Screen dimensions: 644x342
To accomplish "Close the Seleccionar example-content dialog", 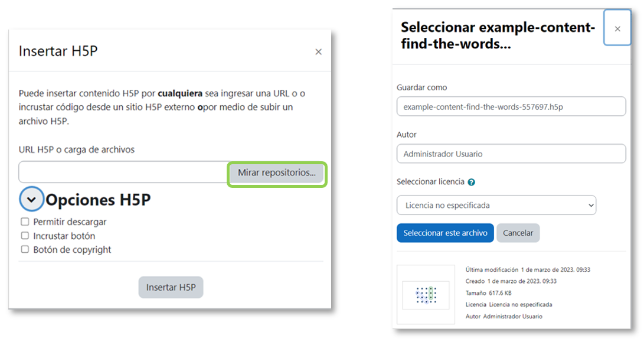I will [617, 28].
